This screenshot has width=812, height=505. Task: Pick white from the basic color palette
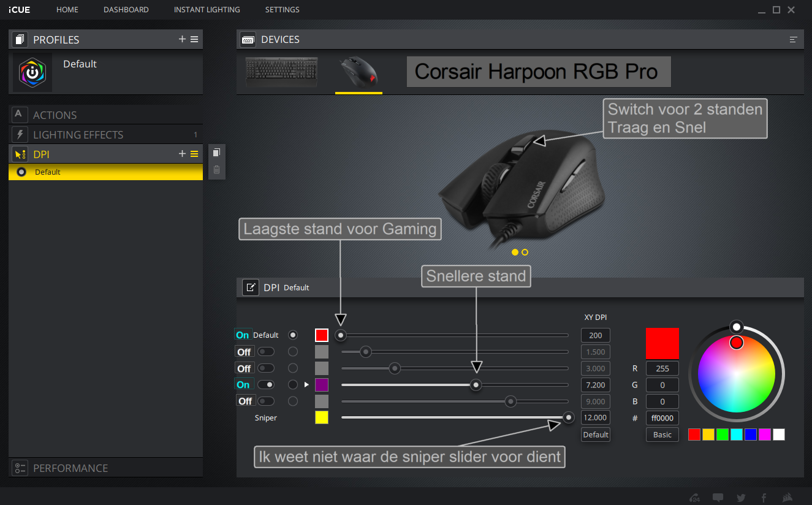click(779, 435)
